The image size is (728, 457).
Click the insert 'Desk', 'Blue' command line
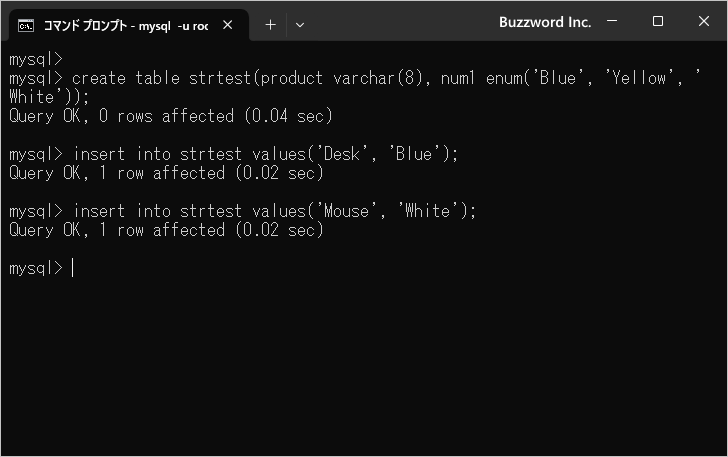[234, 154]
